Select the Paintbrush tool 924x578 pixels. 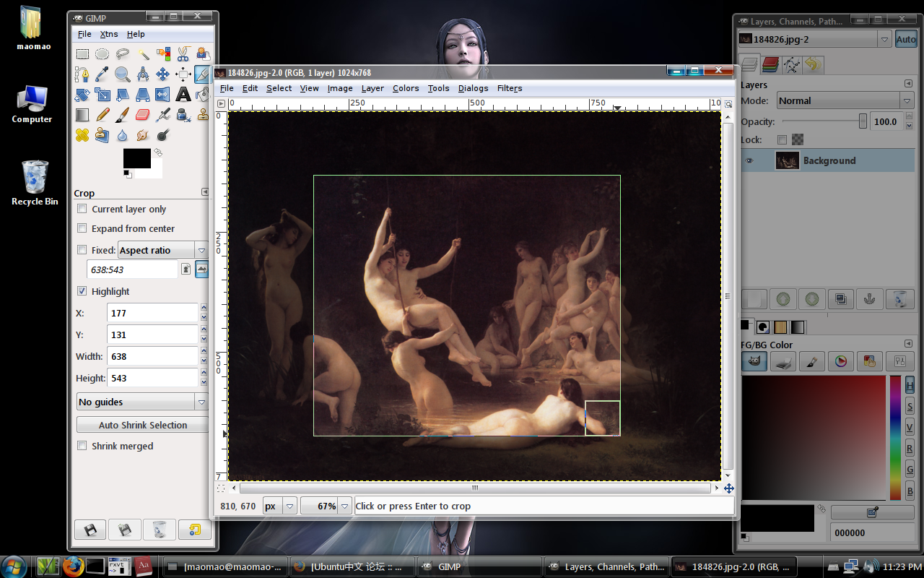coord(123,115)
